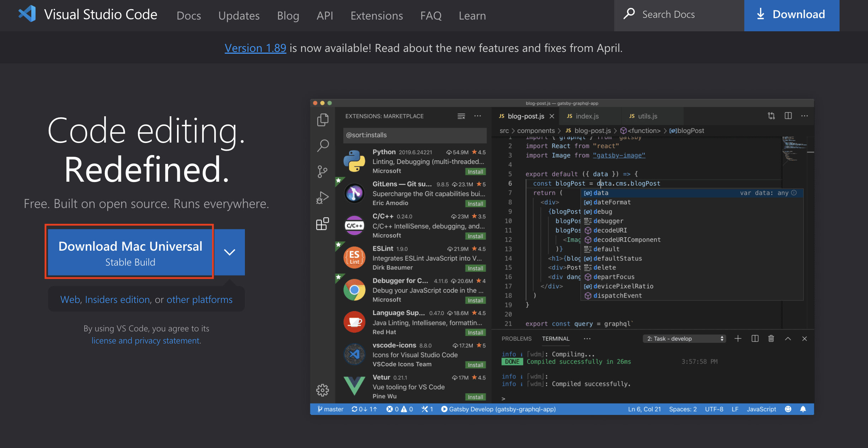Select the Search magnifier in activity bar
The width and height of the screenshot is (868, 448).
[x=323, y=145]
